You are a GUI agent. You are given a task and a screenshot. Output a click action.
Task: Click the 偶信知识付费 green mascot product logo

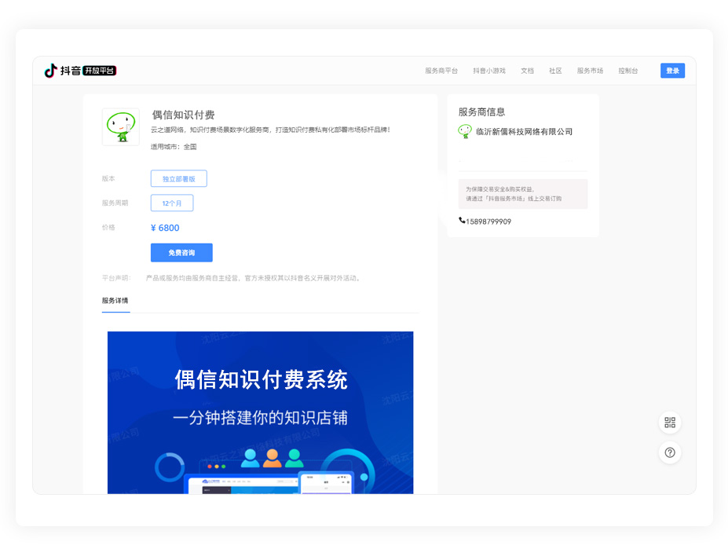point(121,127)
